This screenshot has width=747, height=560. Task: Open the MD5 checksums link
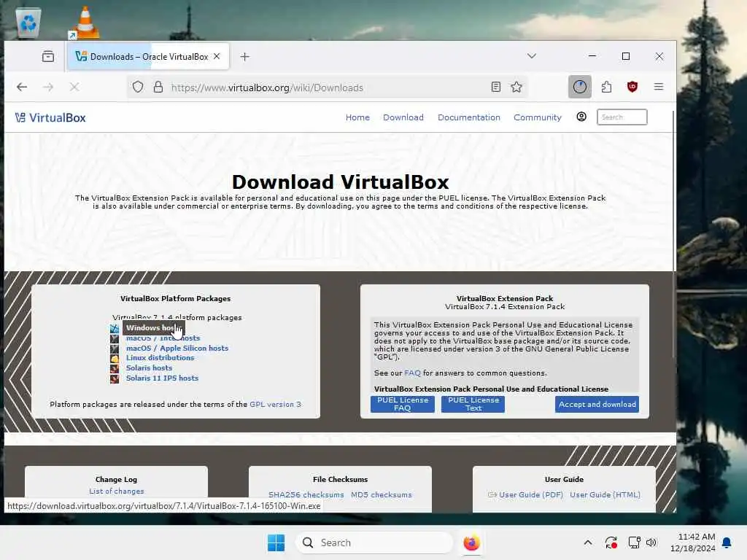tap(381, 495)
